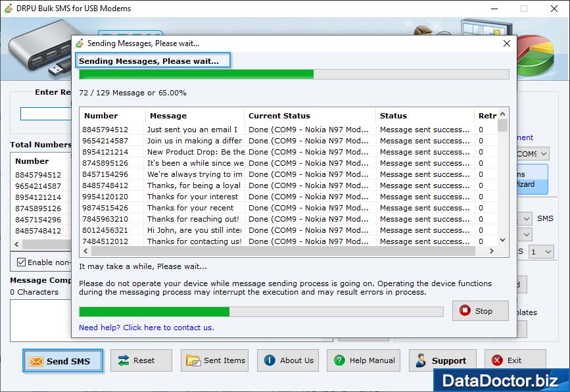Viewport: 570px width, 392px height.
Task: Click message 'Just sent you an email I'
Action: click(192, 130)
